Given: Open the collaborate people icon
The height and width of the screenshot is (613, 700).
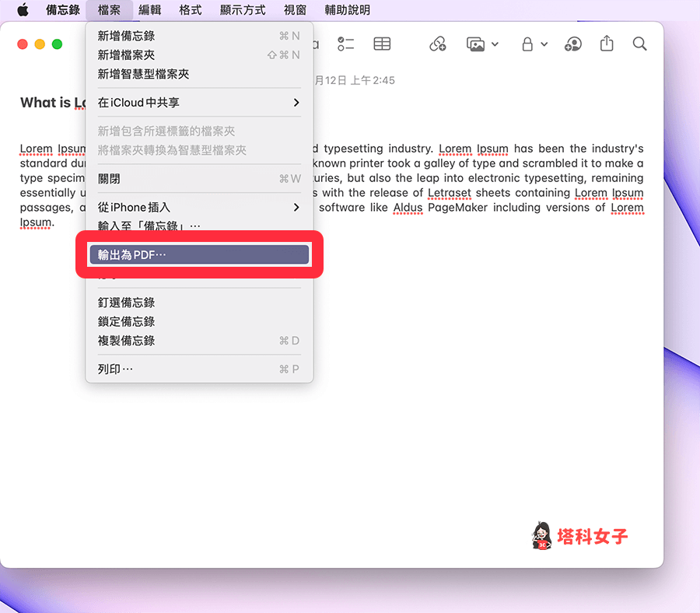Looking at the screenshot, I should tap(573, 44).
